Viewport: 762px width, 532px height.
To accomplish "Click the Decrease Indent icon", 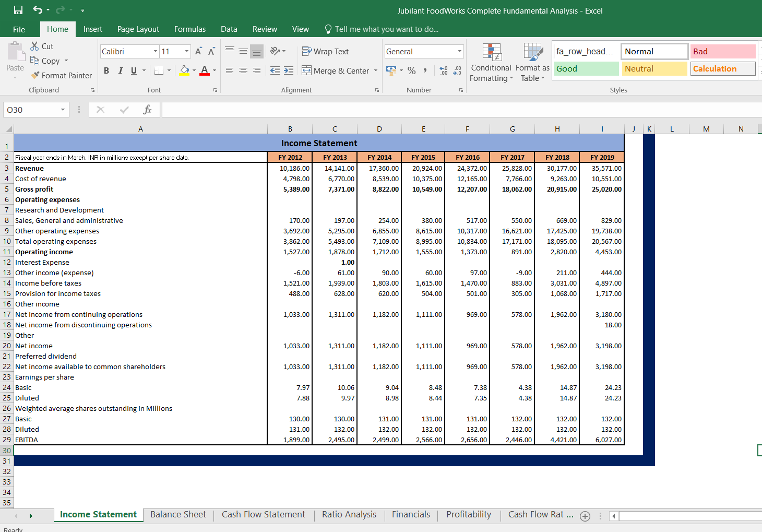I will point(275,70).
